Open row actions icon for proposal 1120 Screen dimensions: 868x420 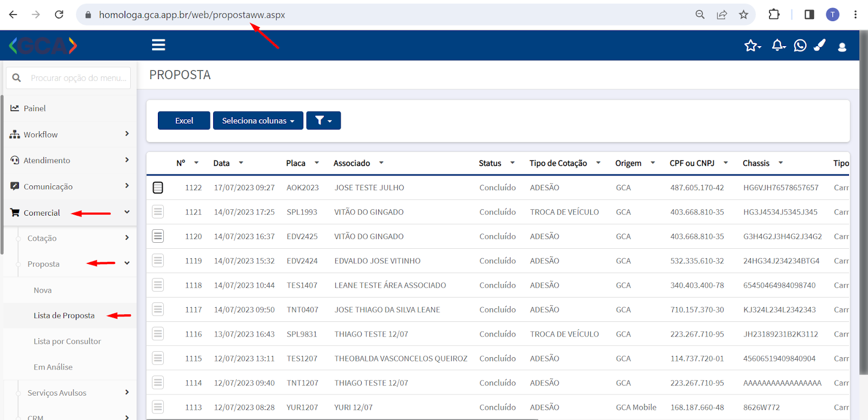158,236
